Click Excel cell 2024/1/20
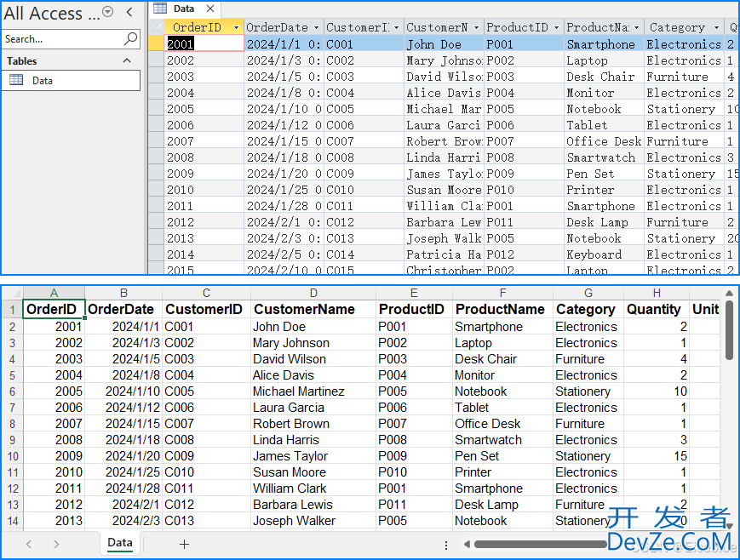This screenshot has width=740, height=560. (x=123, y=456)
